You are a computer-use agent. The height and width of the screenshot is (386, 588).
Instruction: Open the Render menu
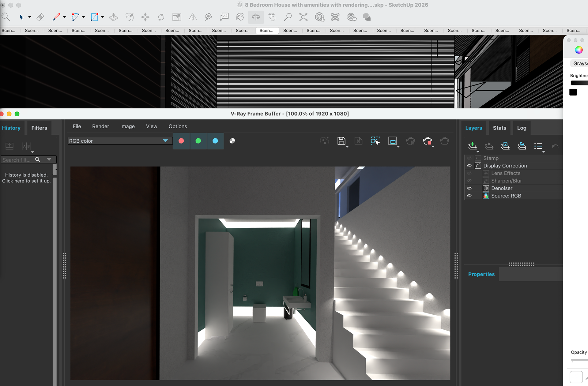coord(100,126)
